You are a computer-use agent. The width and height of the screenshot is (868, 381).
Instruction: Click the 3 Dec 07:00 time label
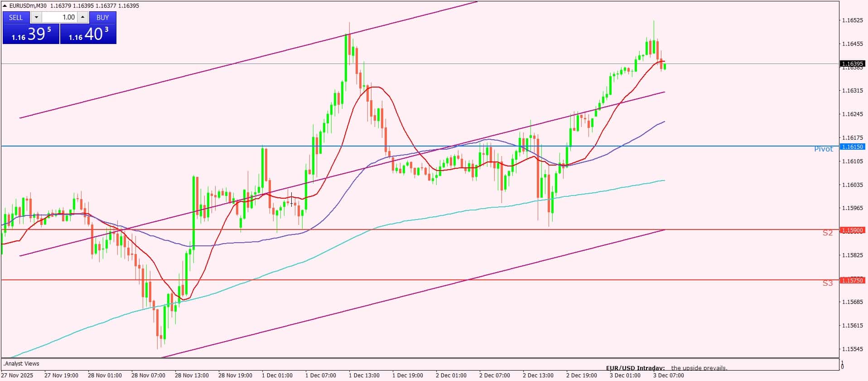pyautogui.click(x=668, y=376)
